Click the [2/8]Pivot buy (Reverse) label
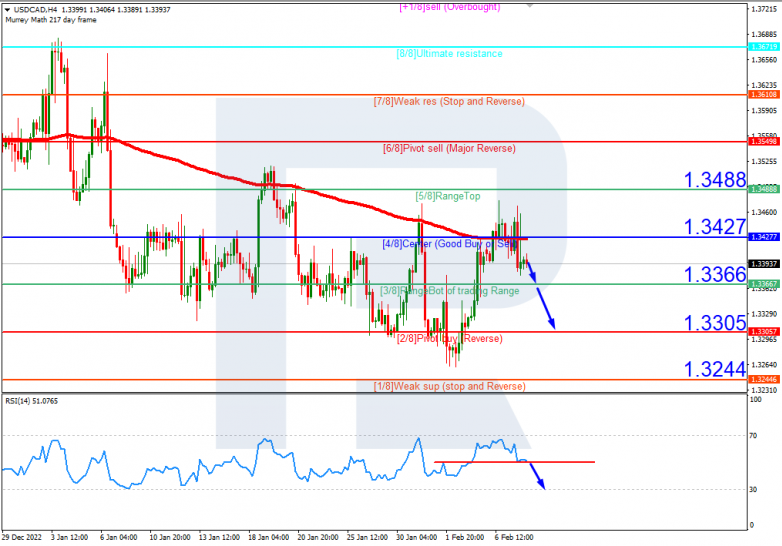The image size is (782, 546). pos(449,339)
